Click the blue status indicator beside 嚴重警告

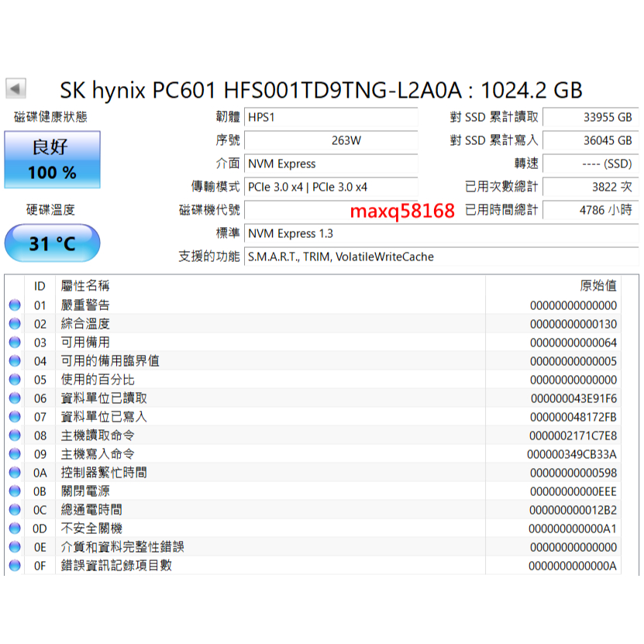click(x=13, y=305)
